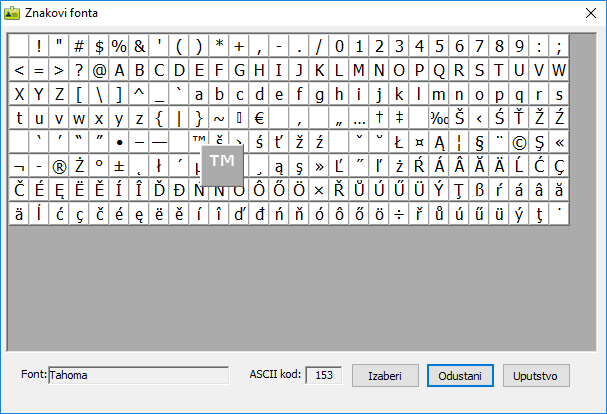607x414 pixels.
Task: Select the division sign ÷ cell
Action: point(398,213)
